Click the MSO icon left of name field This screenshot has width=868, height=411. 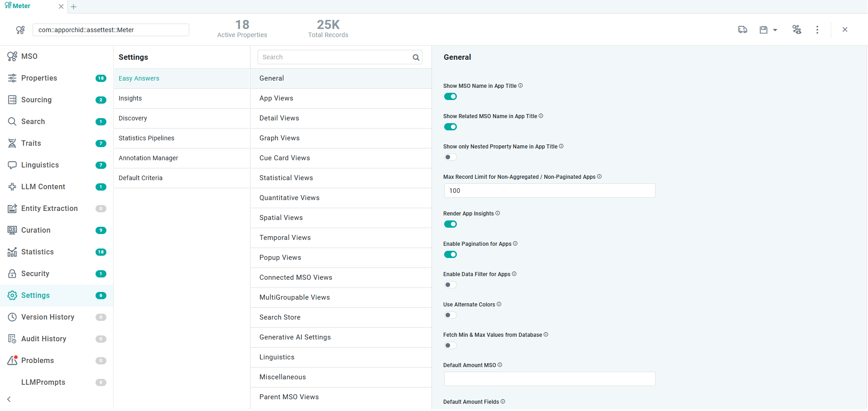pyautogui.click(x=20, y=30)
